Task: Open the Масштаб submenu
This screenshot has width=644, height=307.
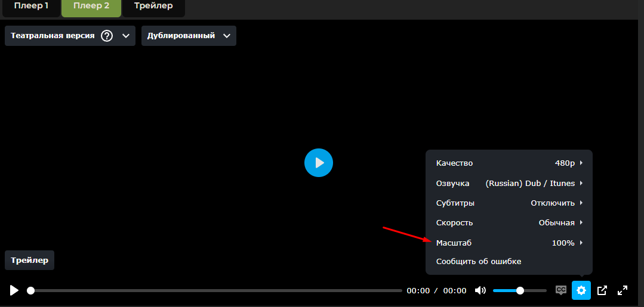Action: (x=509, y=243)
